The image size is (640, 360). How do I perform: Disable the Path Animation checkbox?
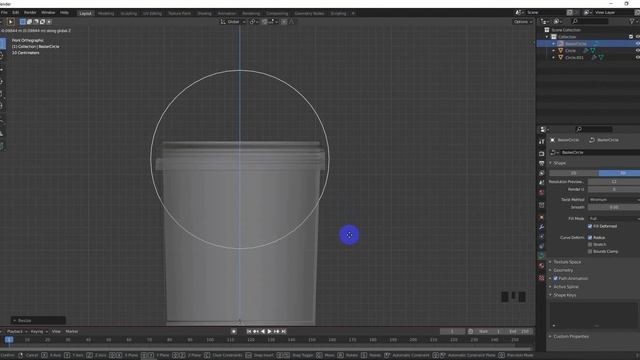point(556,278)
